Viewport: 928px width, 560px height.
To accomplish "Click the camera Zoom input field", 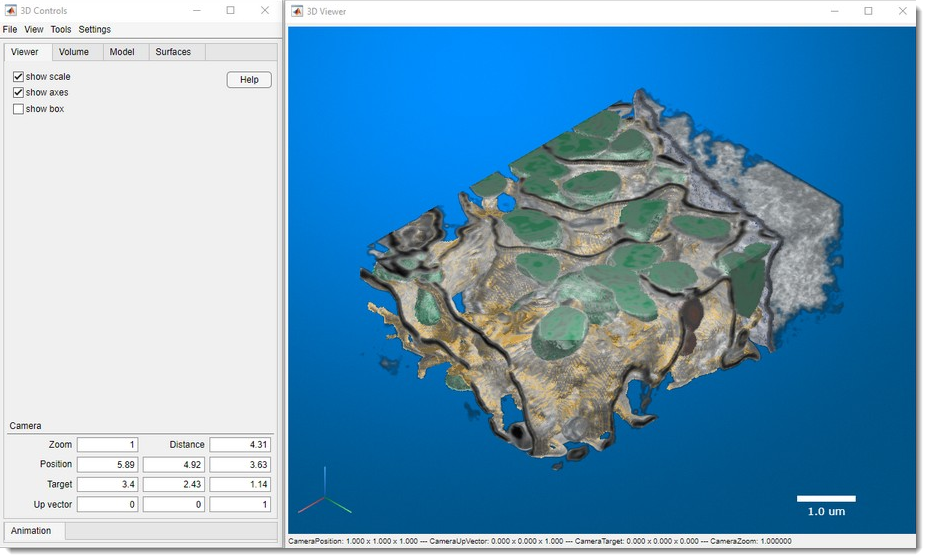I will (107, 445).
